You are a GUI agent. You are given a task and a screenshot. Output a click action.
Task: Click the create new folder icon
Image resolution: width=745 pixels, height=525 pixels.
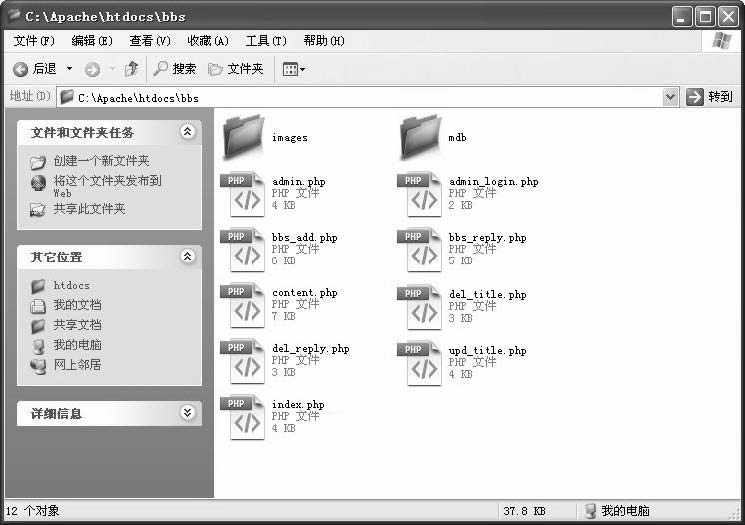38,162
